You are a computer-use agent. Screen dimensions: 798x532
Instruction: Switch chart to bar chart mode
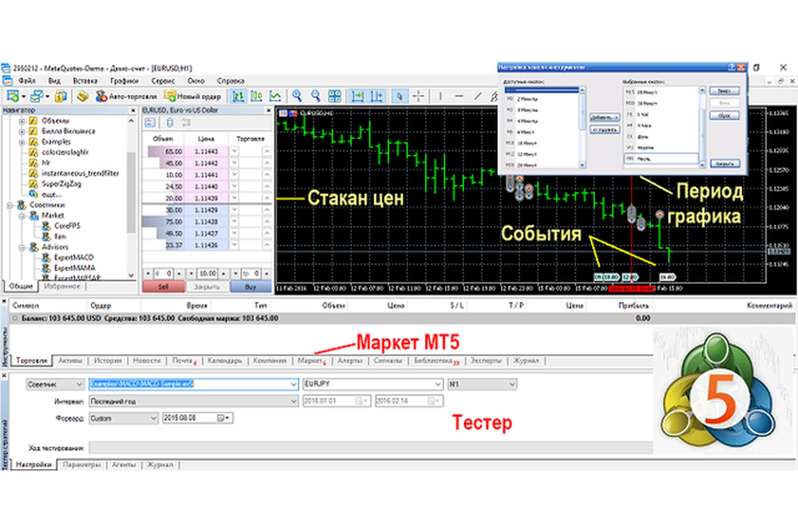(x=238, y=96)
